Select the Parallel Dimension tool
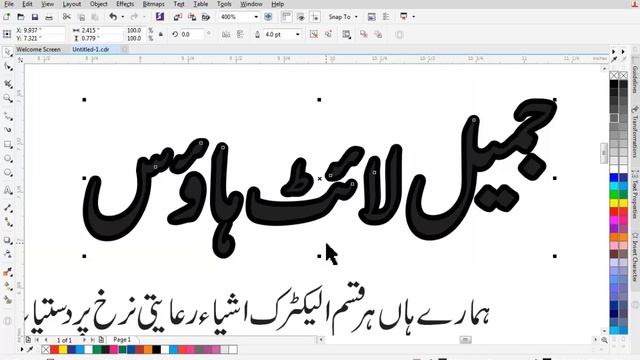 pos(7,208)
